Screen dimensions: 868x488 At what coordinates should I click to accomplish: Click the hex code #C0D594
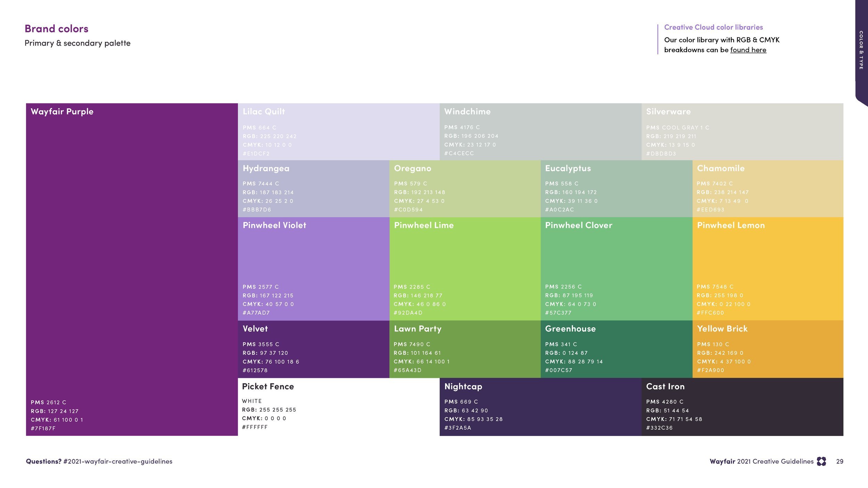(x=408, y=210)
